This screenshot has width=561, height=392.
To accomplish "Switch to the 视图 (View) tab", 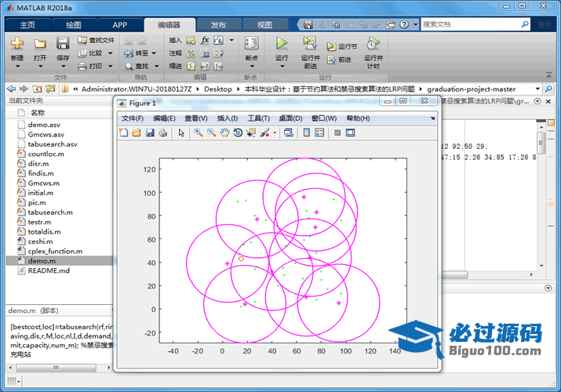I will 264,24.
